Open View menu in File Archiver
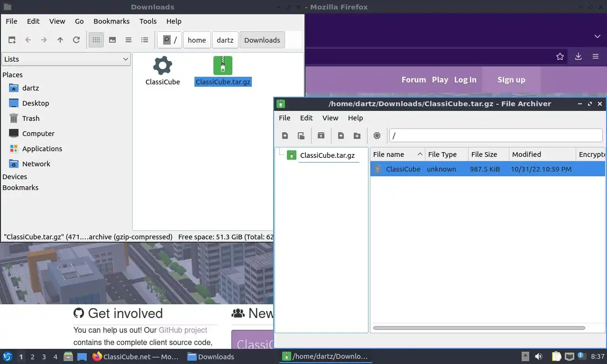Viewport: 607px width, 364px height. pos(330,118)
